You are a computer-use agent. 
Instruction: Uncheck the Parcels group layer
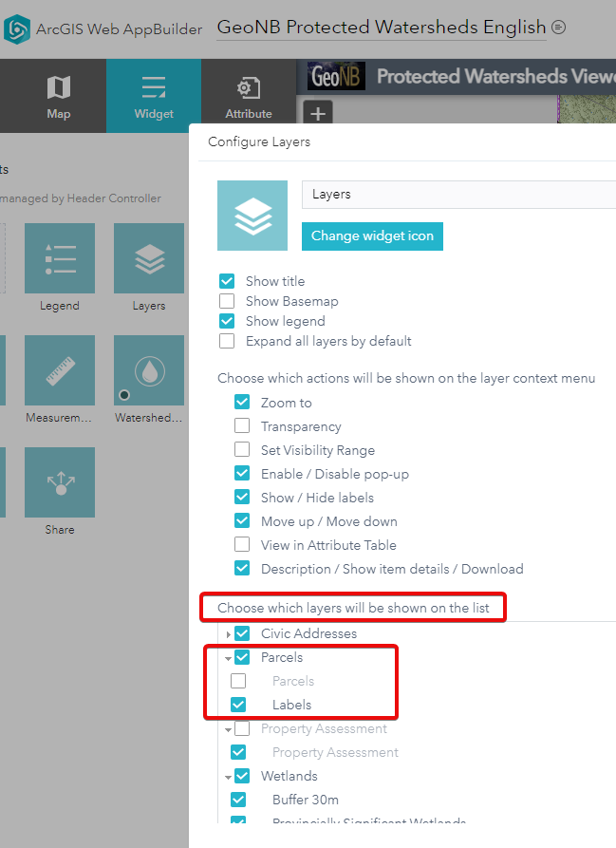(242, 657)
